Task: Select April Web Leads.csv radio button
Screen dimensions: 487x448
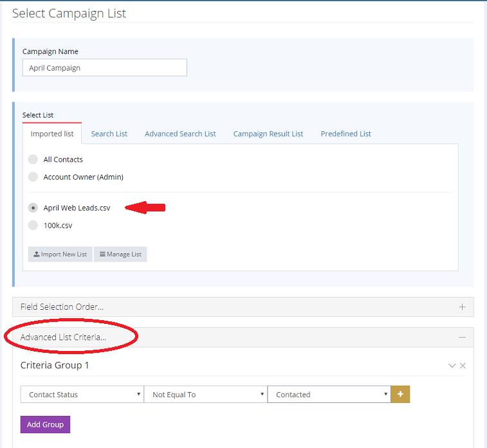Action: 33,208
